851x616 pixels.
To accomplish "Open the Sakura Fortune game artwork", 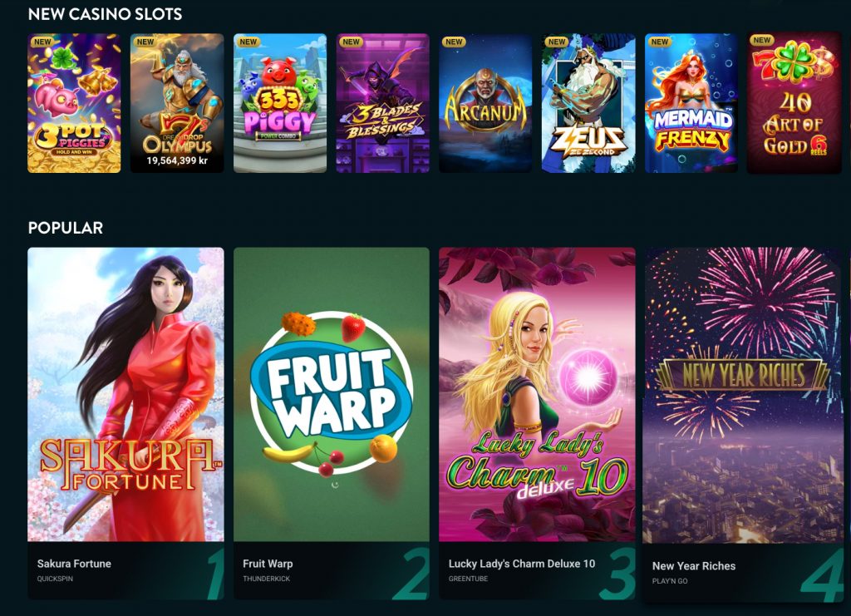I will click(126, 395).
